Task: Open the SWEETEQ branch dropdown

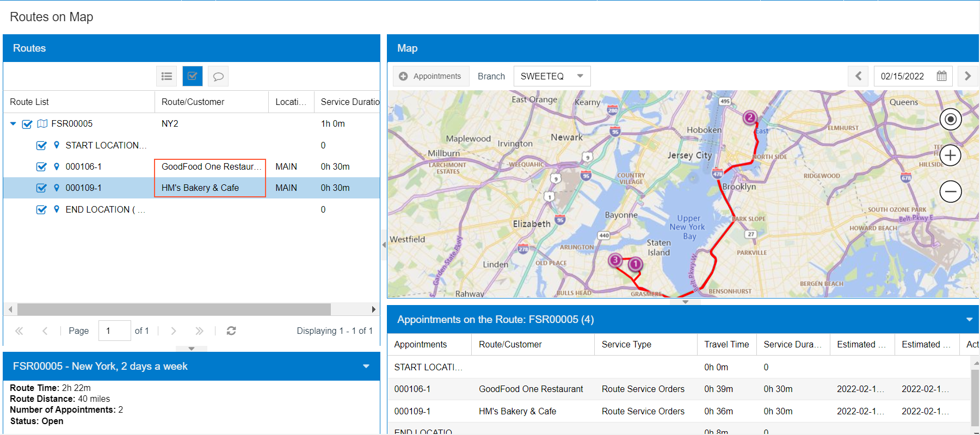Action: click(x=580, y=76)
